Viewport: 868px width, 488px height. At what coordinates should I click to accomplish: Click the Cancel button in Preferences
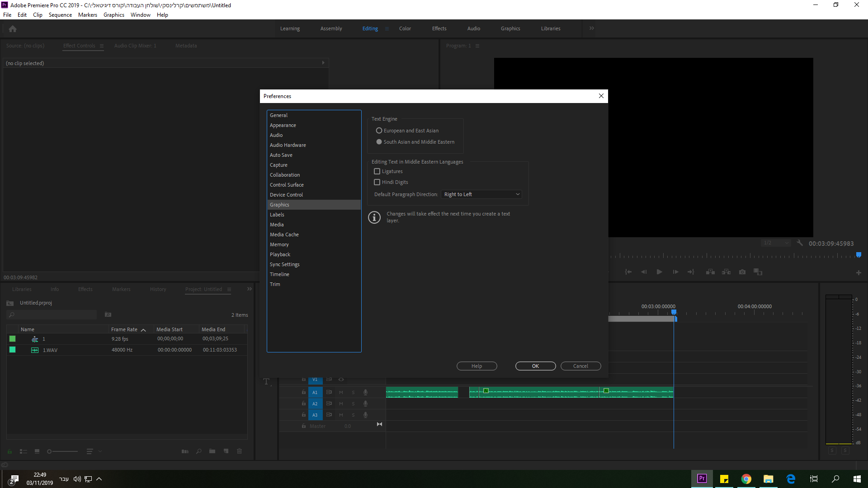tap(580, 366)
